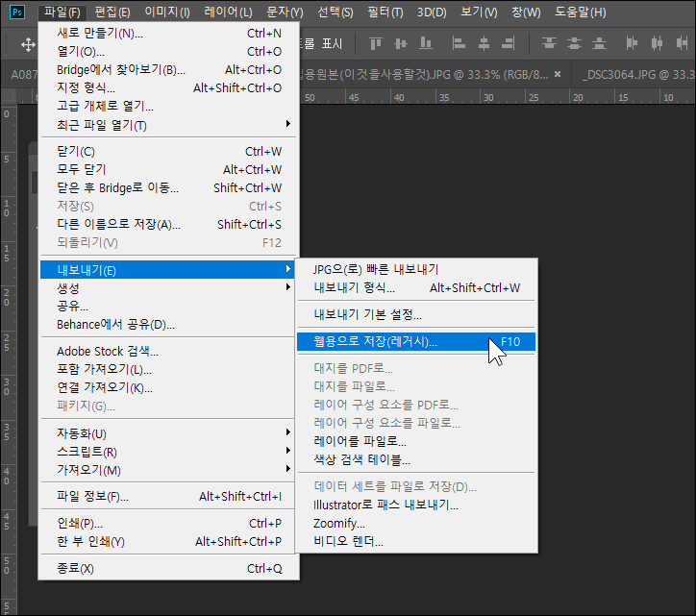Viewport: 696px width, 616px height.
Task: Expand the 최근 파일 열기(T) submenu
Action: click(x=169, y=125)
